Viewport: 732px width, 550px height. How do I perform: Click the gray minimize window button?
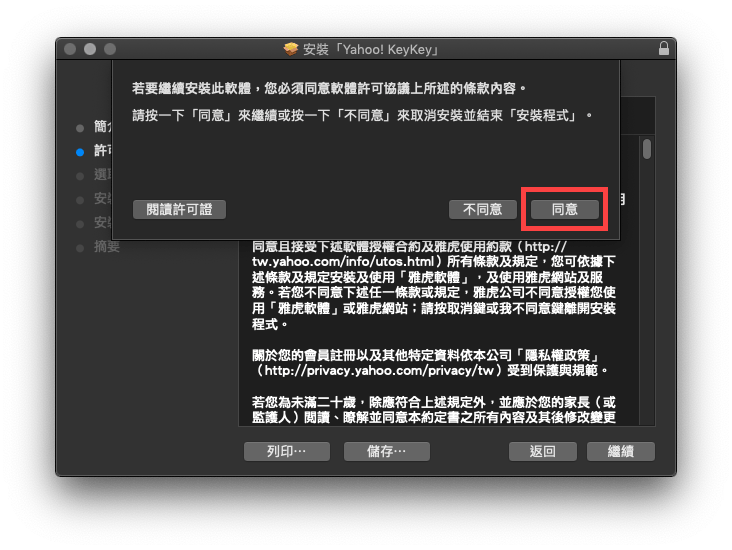[x=90, y=49]
